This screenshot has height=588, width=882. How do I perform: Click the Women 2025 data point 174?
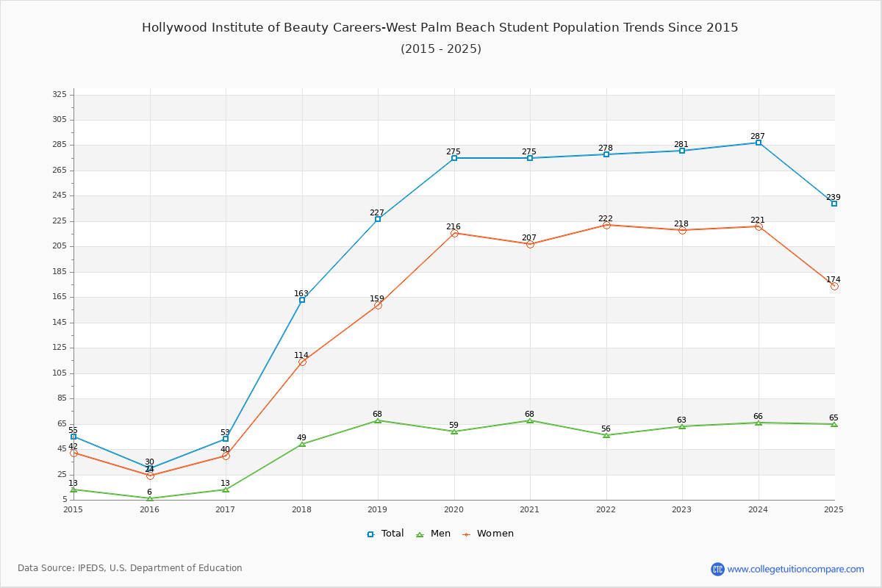click(x=834, y=286)
